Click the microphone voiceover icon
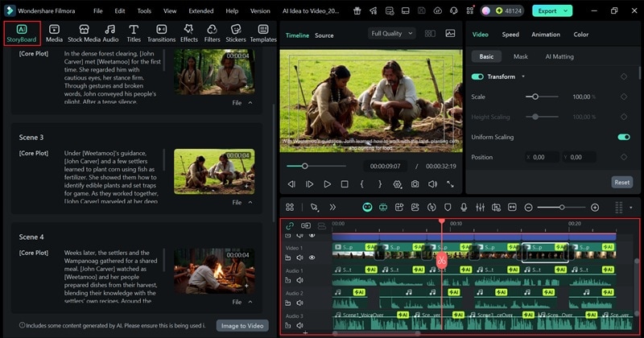This screenshot has width=644, height=338. coord(464,208)
